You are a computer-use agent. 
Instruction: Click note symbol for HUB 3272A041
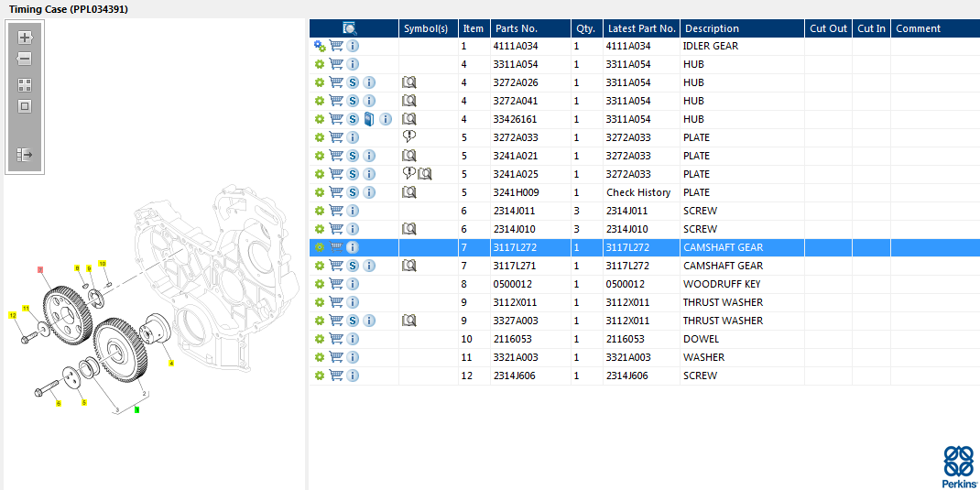(409, 101)
